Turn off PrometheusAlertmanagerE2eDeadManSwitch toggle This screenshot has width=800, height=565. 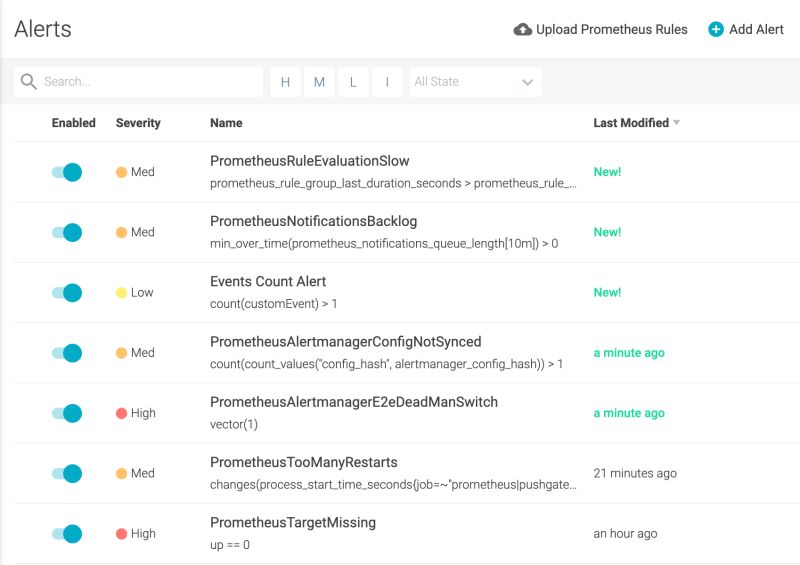tap(67, 413)
